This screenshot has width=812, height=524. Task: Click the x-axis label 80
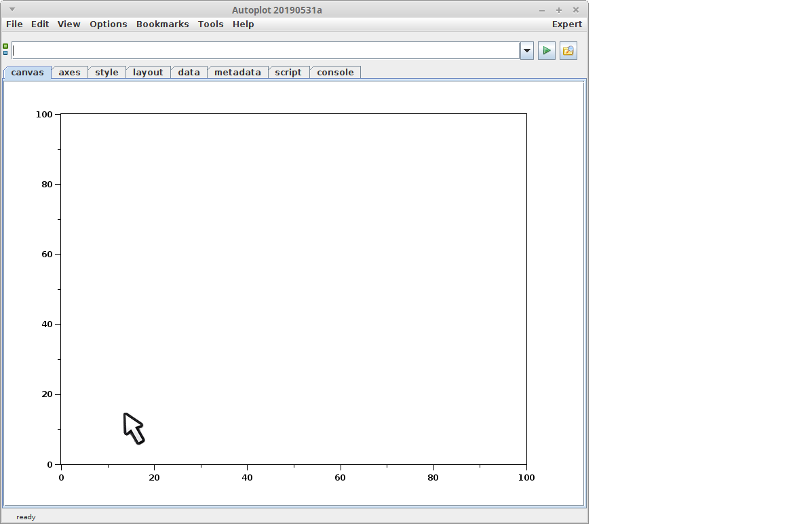(x=433, y=478)
